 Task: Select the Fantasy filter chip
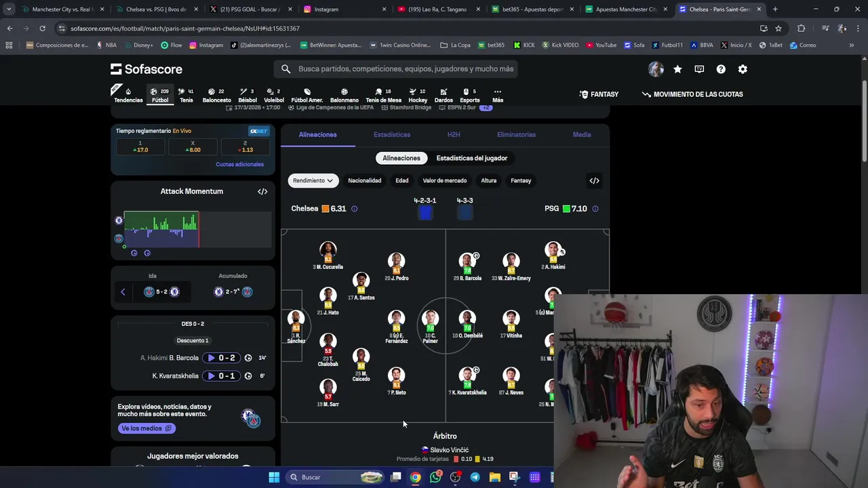[x=521, y=180]
